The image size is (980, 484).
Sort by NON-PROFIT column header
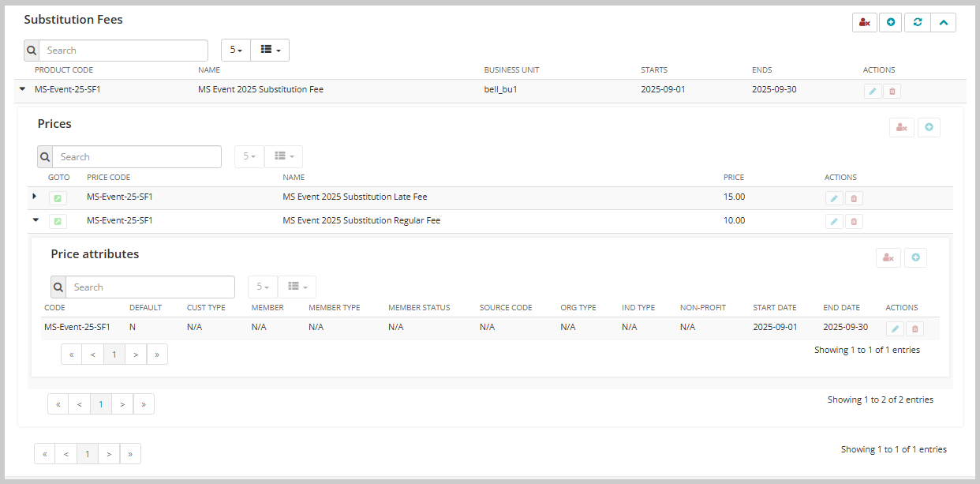coord(703,308)
